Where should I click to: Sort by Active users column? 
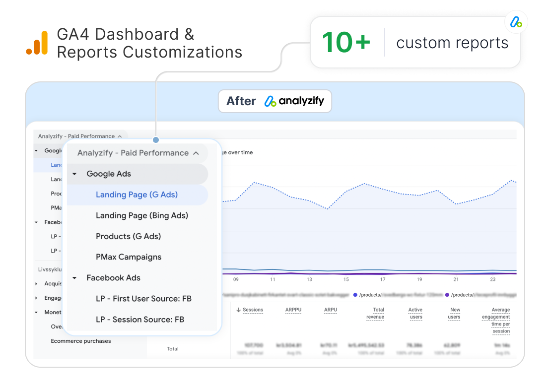pyautogui.click(x=415, y=313)
